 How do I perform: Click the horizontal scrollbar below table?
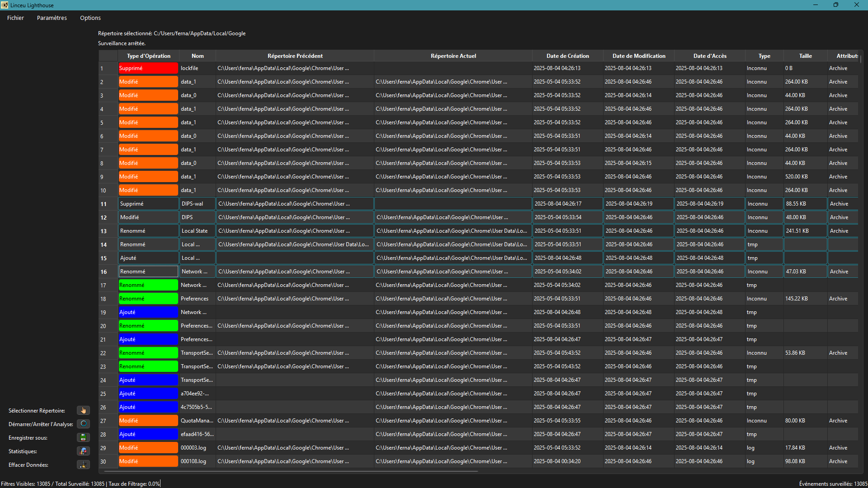[x=289, y=471]
